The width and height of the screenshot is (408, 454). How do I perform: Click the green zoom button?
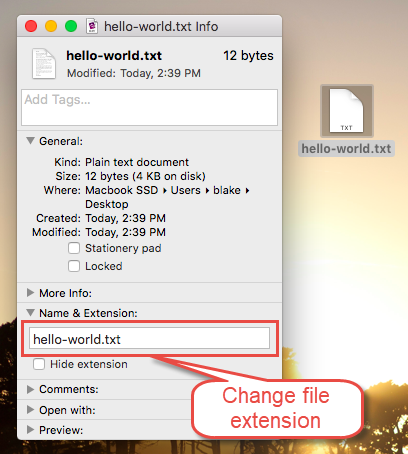tap(71, 26)
